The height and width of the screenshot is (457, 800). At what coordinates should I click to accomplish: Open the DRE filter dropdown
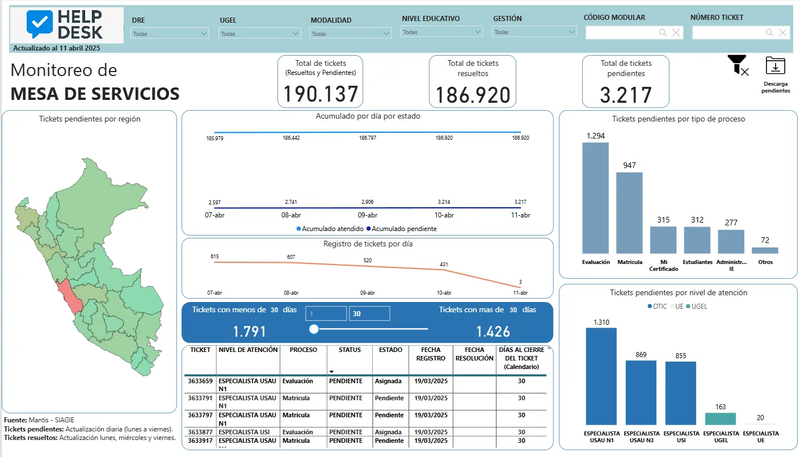(x=169, y=33)
